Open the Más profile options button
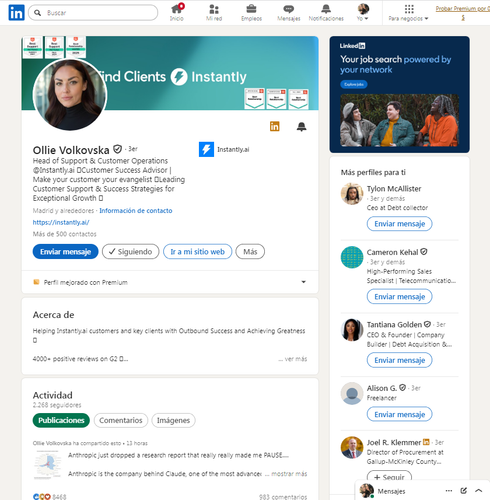The height and width of the screenshot is (500, 490). click(250, 252)
